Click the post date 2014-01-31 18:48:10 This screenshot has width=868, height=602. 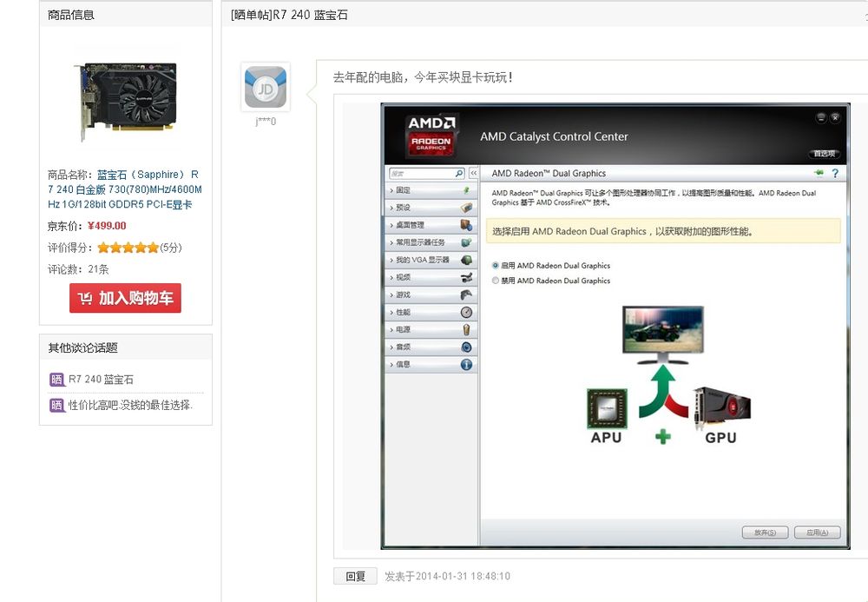(x=463, y=577)
